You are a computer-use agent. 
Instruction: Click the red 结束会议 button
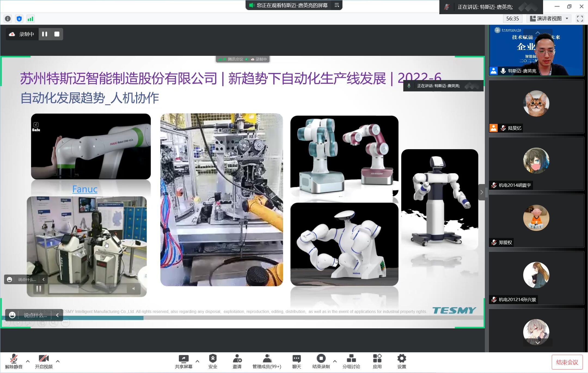(567, 362)
